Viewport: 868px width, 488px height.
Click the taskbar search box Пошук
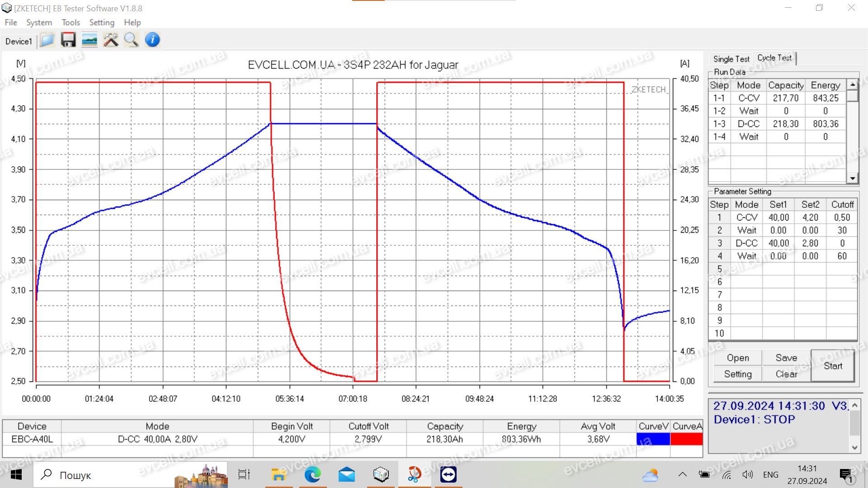pyautogui.click(x=131, y=475)
